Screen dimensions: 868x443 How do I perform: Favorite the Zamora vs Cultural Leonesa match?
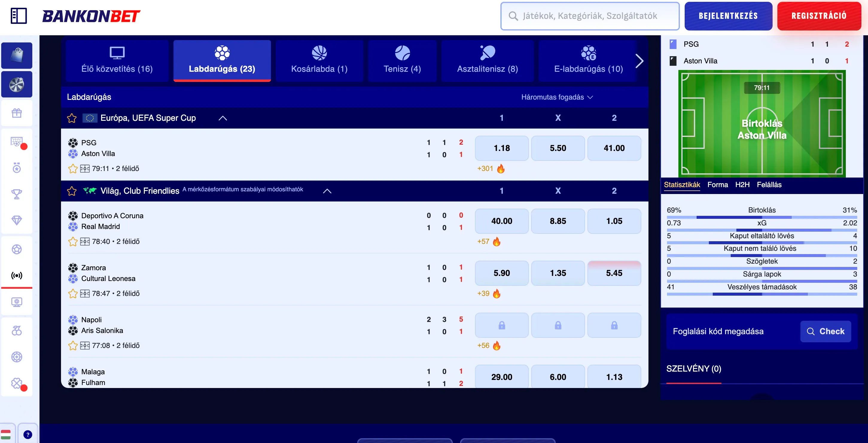click(73, 294)
